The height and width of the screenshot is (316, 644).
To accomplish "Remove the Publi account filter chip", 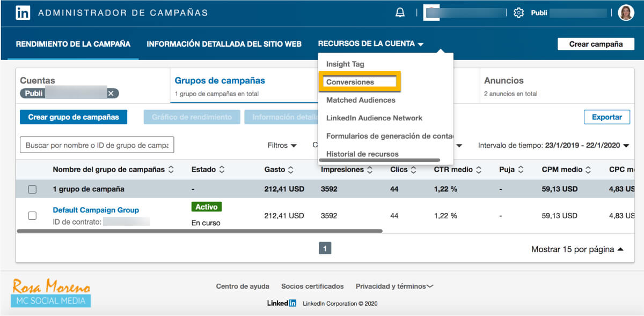I will click(x=111, y=93).
